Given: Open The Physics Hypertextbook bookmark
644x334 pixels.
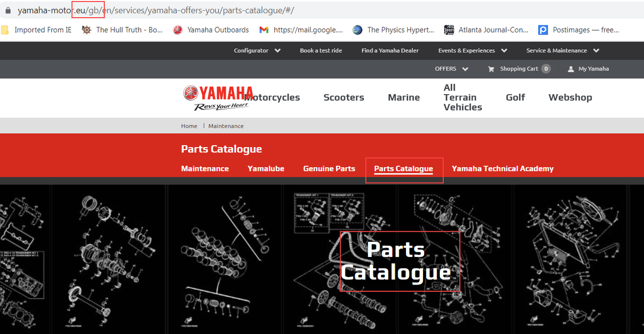Looking at the screenshot, I should (393, 30).
